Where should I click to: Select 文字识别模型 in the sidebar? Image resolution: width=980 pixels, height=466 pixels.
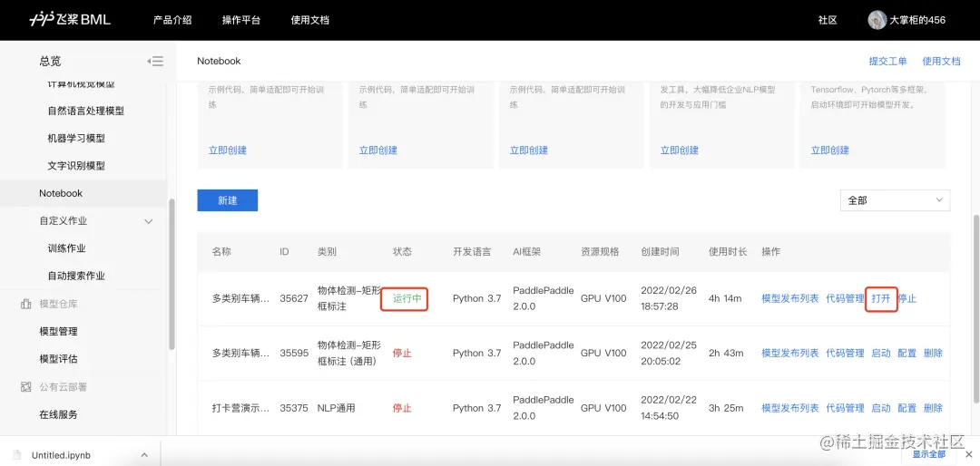pyautogui.click(x=76, y=166)
